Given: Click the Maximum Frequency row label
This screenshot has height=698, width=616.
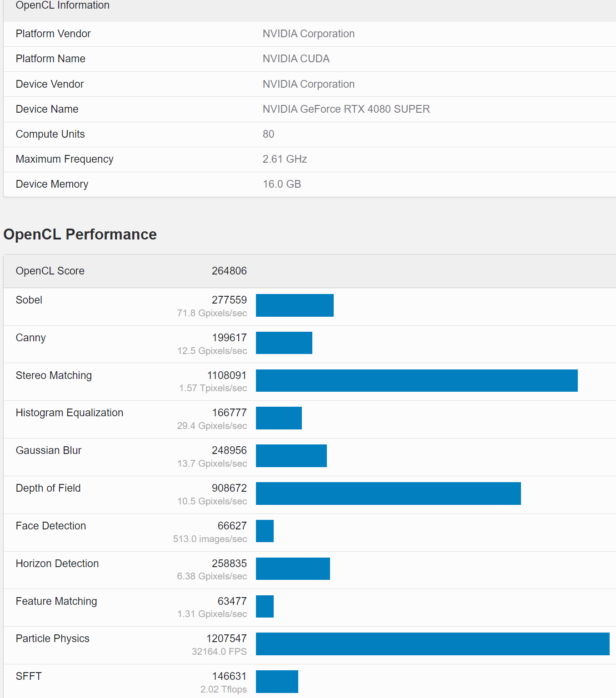Looking at the screenshot, I should click(x=65, y=159).
